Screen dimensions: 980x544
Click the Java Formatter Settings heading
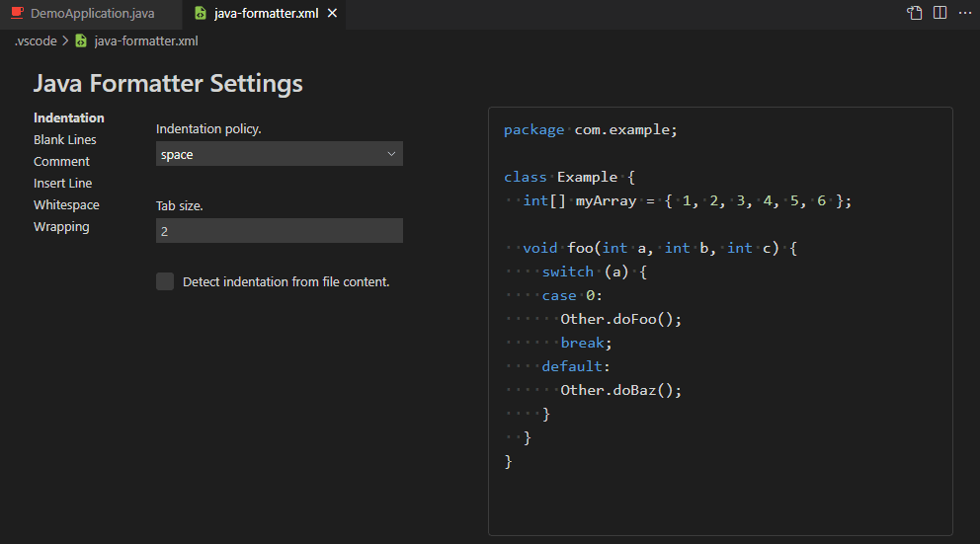[x=168, y=84]
